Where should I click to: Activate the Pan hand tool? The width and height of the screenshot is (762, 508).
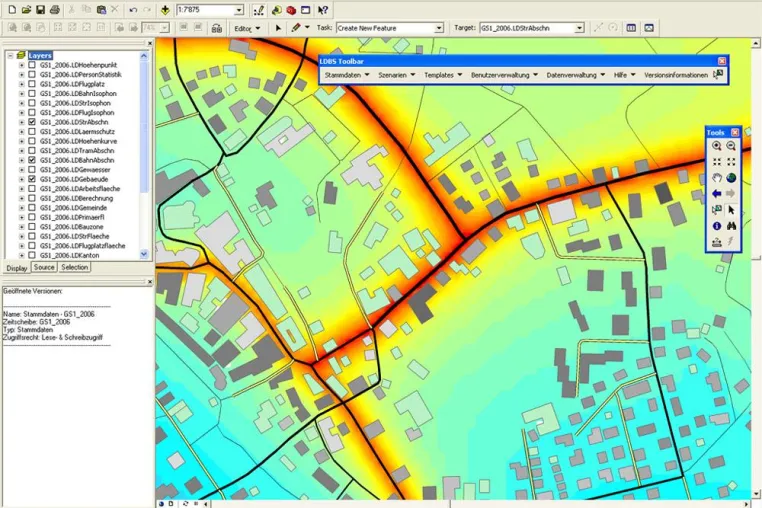tap(716, 178)
